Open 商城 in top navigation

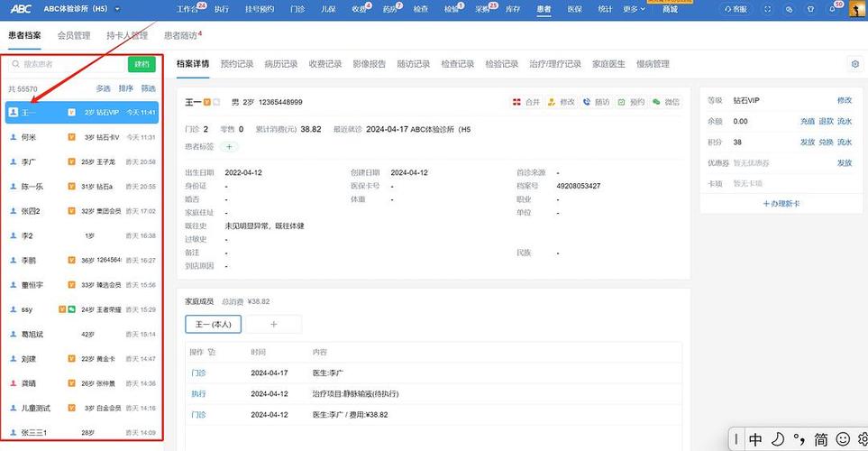[x=671, y=9]
